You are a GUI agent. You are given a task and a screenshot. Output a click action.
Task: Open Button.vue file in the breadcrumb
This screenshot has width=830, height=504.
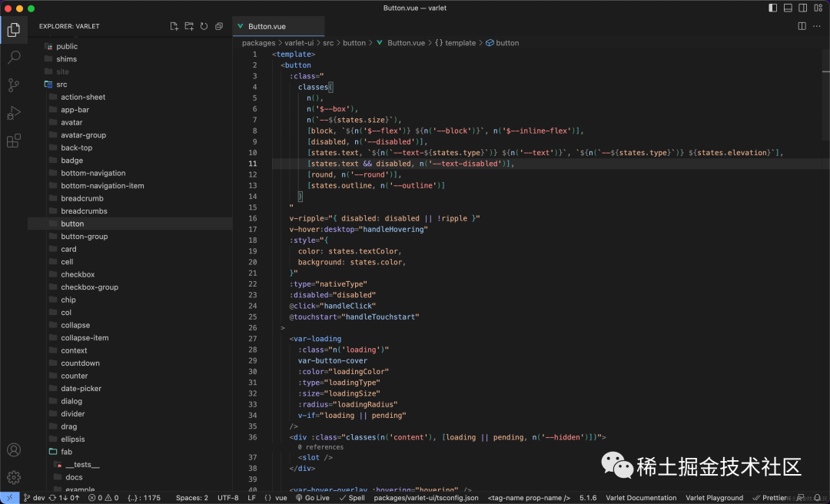(400, 43)
